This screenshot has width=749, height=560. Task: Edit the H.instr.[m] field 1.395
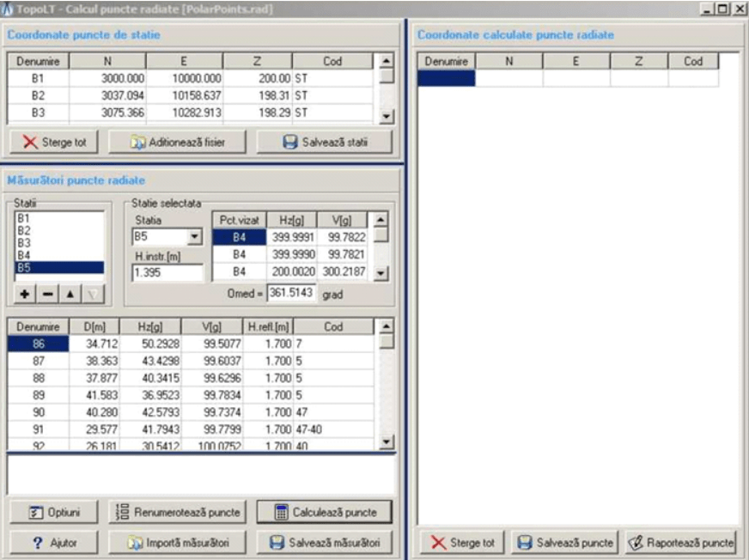(167, 272)
